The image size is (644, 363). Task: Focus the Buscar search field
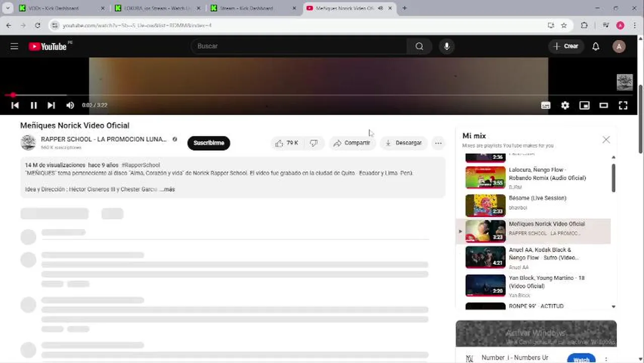pos(299,46)
